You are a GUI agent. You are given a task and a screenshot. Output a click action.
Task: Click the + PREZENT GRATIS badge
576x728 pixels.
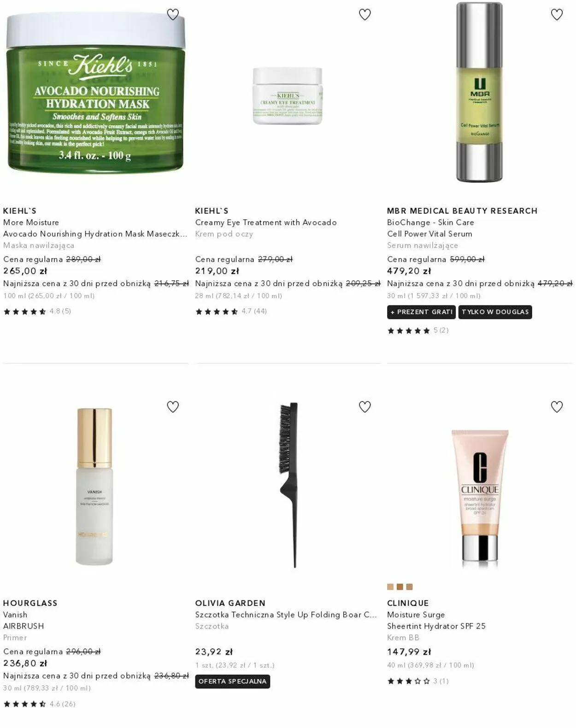click(x=421, y=312)
